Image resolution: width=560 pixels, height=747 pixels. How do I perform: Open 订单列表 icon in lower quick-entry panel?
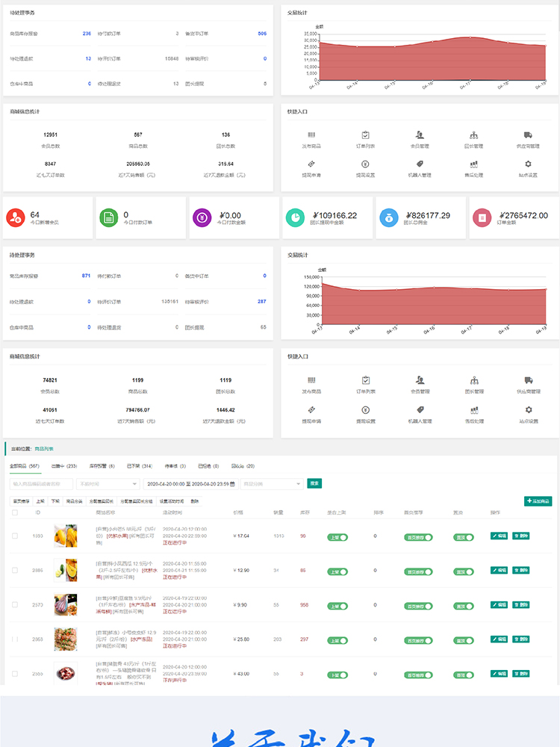366,380
